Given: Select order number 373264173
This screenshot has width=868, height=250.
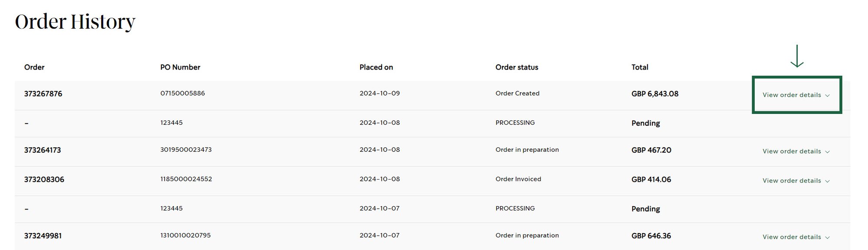Looking at the screenshot, I should 43,150.
